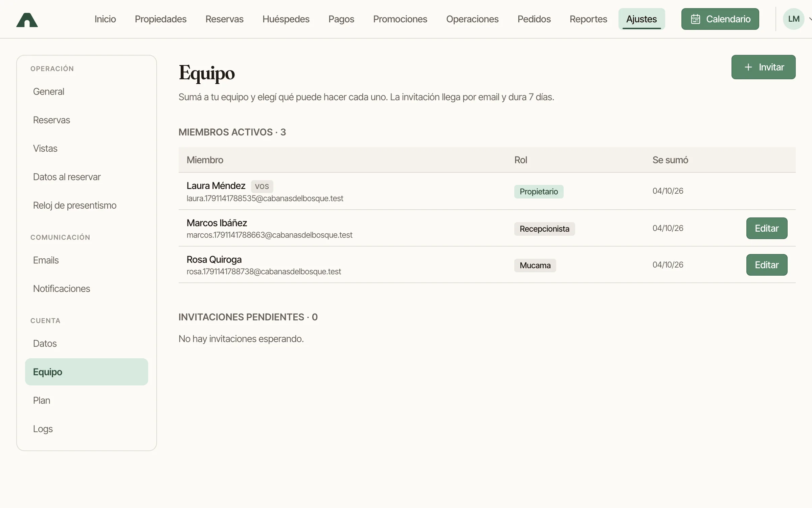The width and height of the screenshot is (812, 508).
Task: Click the plus icon on Invitar
Action: coord(748,67)
